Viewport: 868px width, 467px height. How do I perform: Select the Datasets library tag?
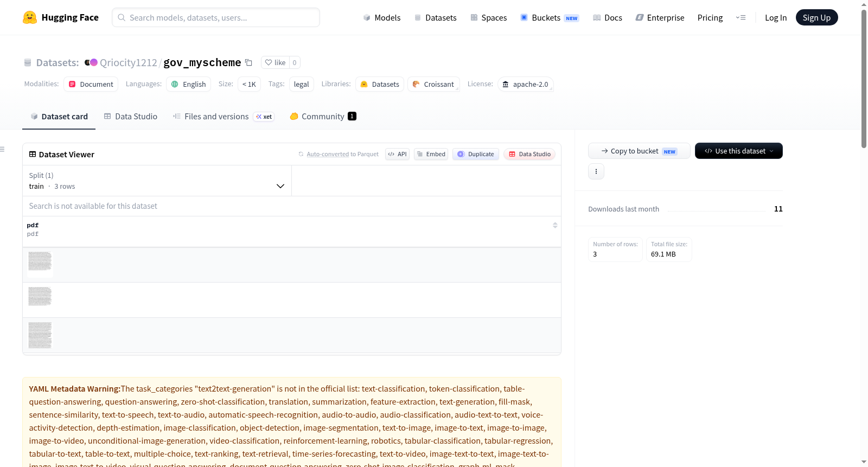[x=380, y=84]
